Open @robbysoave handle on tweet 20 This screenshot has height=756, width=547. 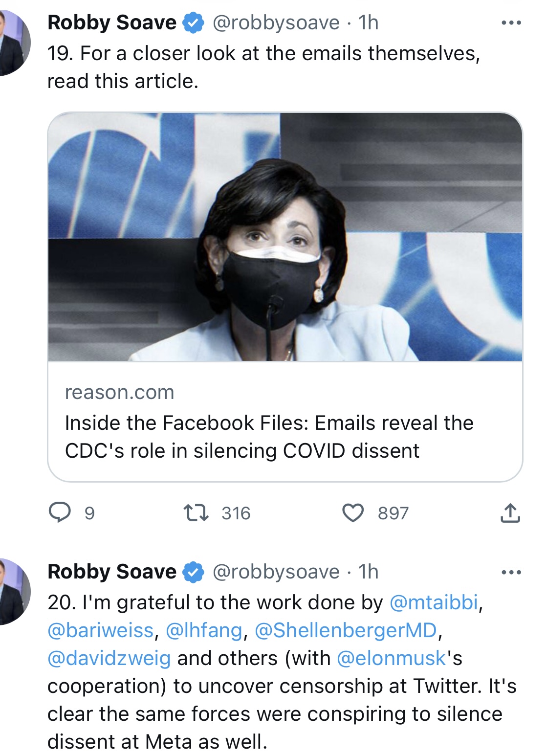[276, 572]
